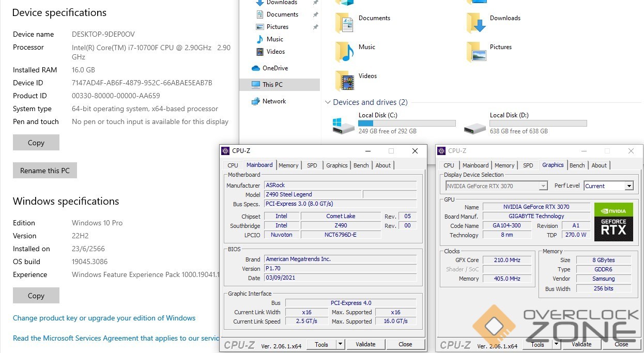Click Rename this PC button

[x=45, y=171]
